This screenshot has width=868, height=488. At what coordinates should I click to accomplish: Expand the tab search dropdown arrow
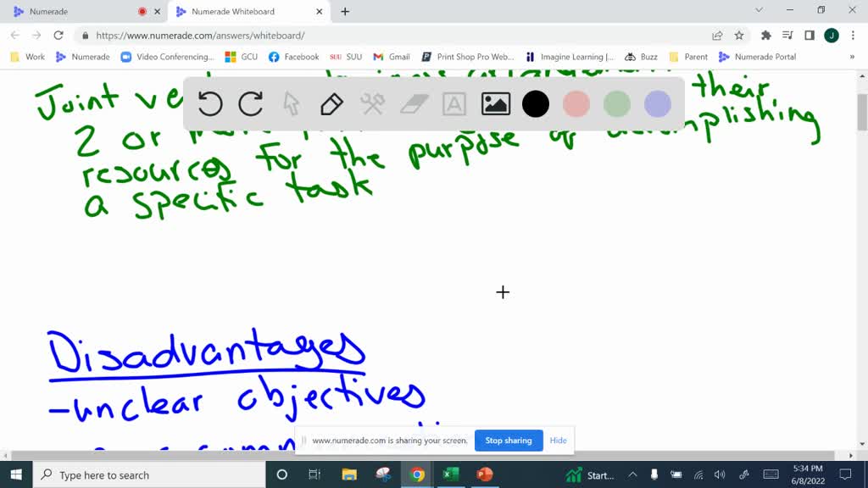click(759, 11)
